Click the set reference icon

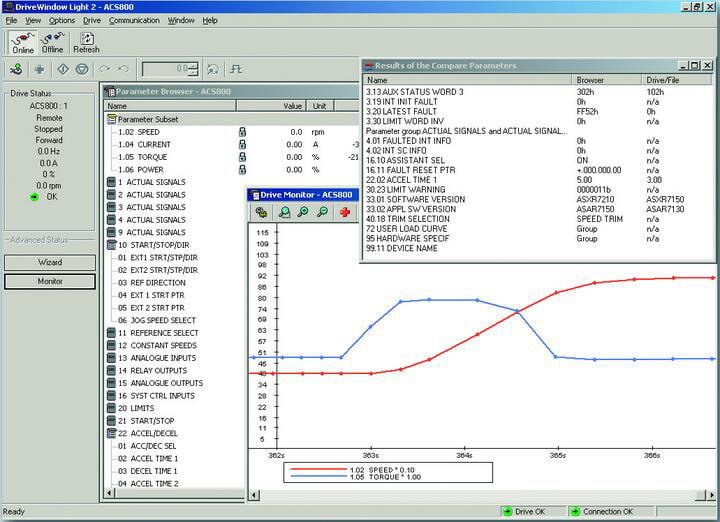click(x=213, y=69)
